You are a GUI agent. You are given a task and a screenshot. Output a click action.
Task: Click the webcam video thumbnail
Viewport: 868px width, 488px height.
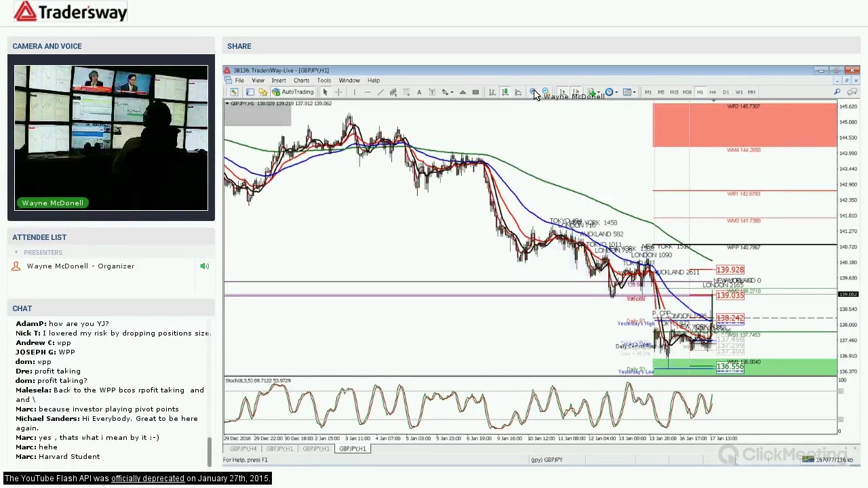point(111,138)
